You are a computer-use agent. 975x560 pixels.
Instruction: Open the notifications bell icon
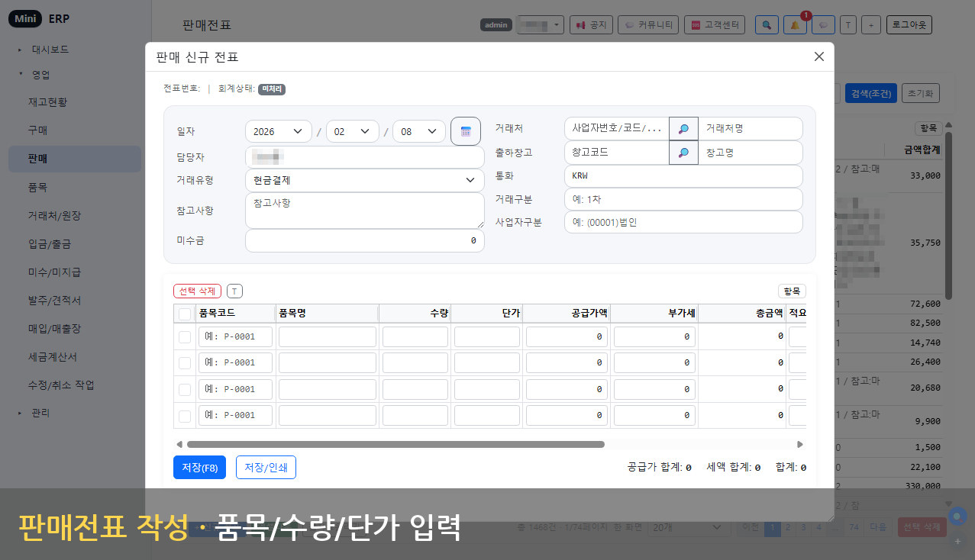pos(795,25)
